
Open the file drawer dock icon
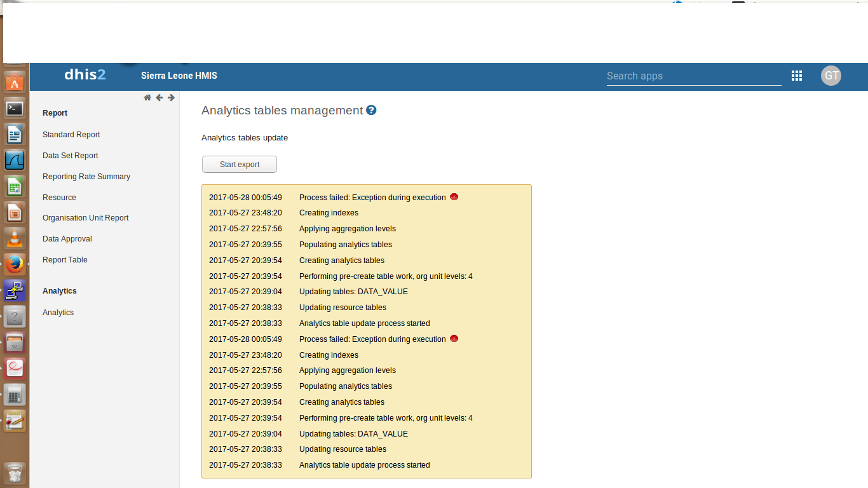pyautogui.click(x=15, y=342)
